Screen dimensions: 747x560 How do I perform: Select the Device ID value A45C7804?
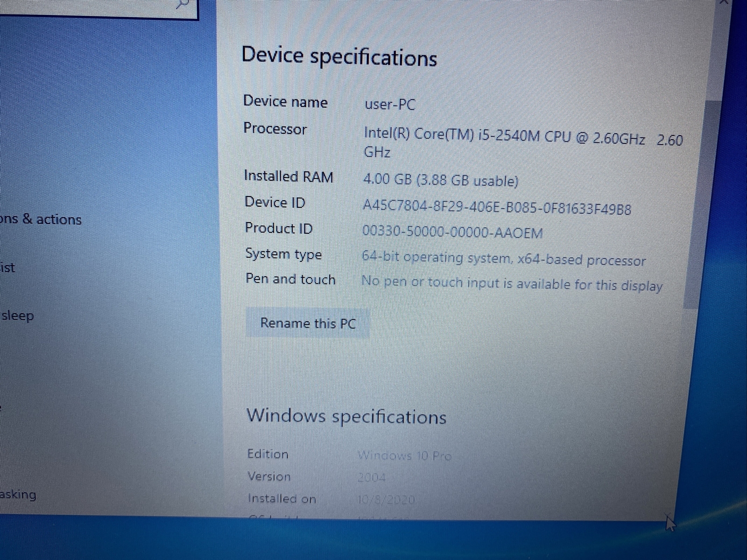pyautogui.click(x=497, y=207)
